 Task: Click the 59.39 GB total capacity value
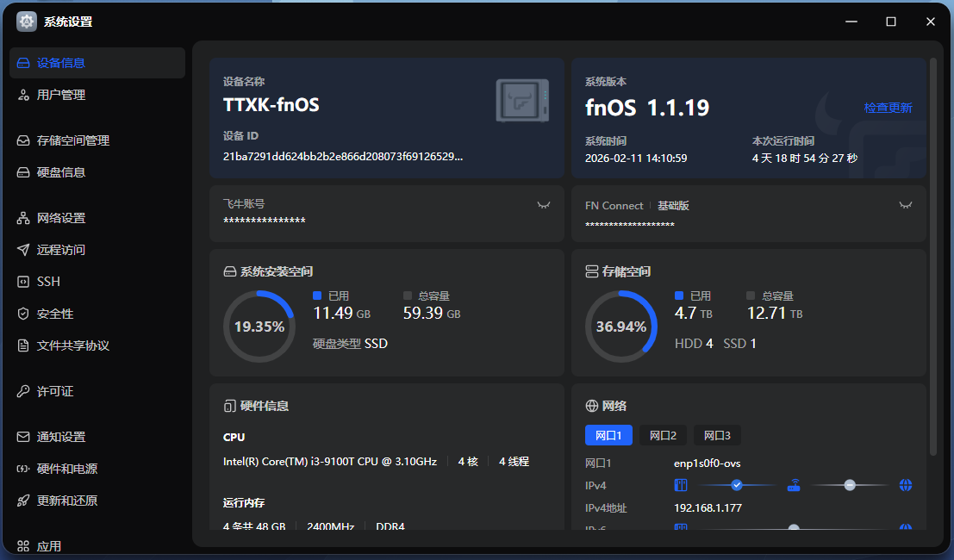432,313
